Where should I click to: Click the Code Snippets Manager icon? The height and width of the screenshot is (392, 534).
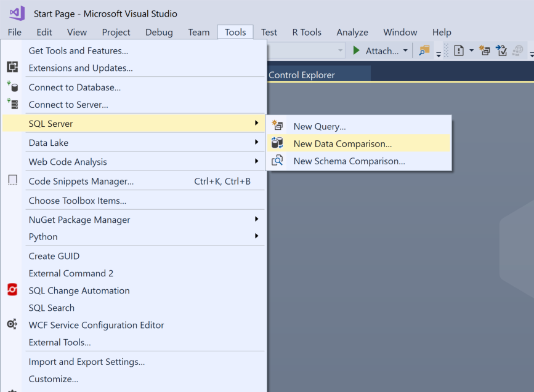coord(12,180)
